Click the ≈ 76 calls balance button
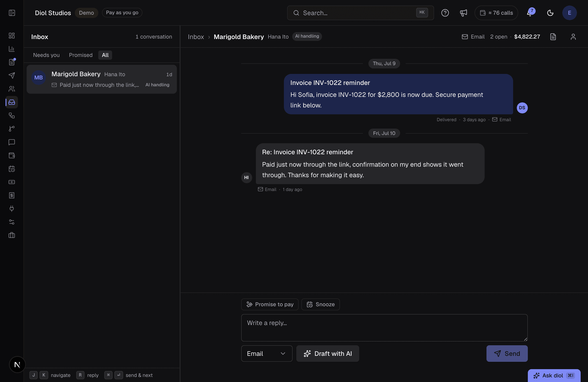 click(x=496, y=13)
